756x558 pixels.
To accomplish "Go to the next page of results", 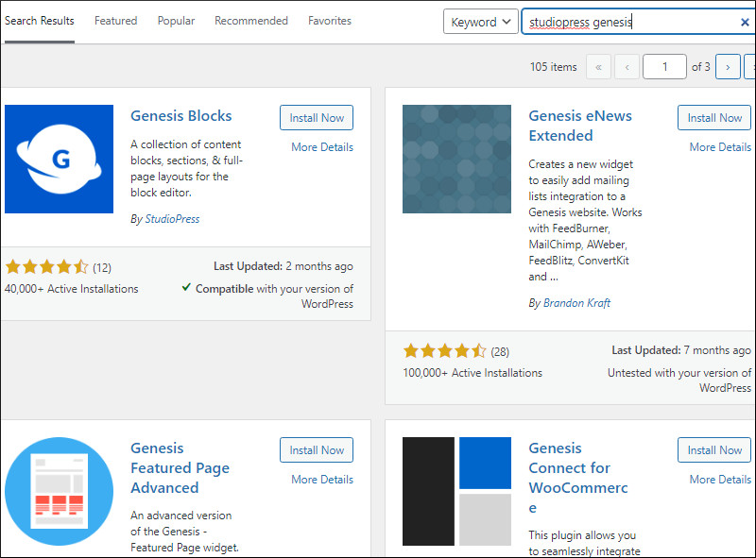I will [x=728, y=66].
